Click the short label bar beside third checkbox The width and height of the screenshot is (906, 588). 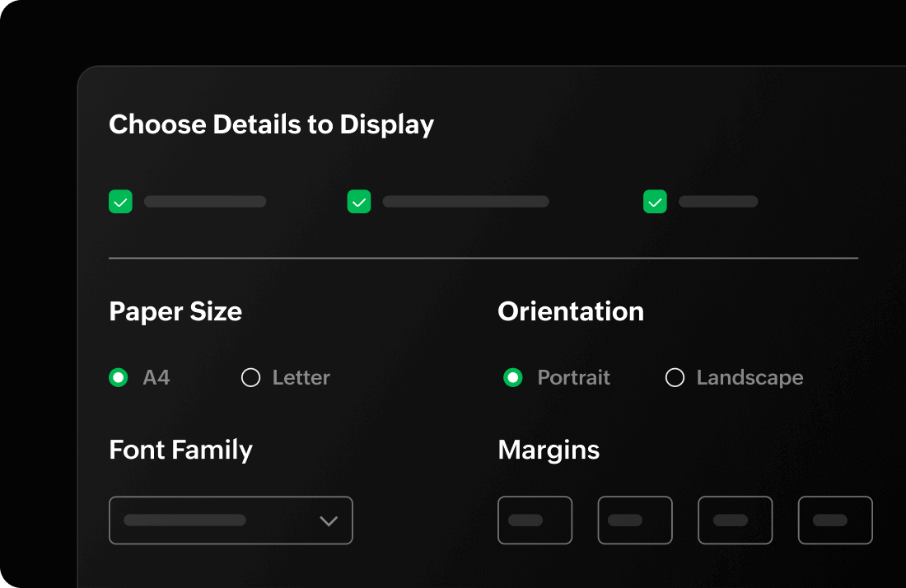(x=718, y=202)
